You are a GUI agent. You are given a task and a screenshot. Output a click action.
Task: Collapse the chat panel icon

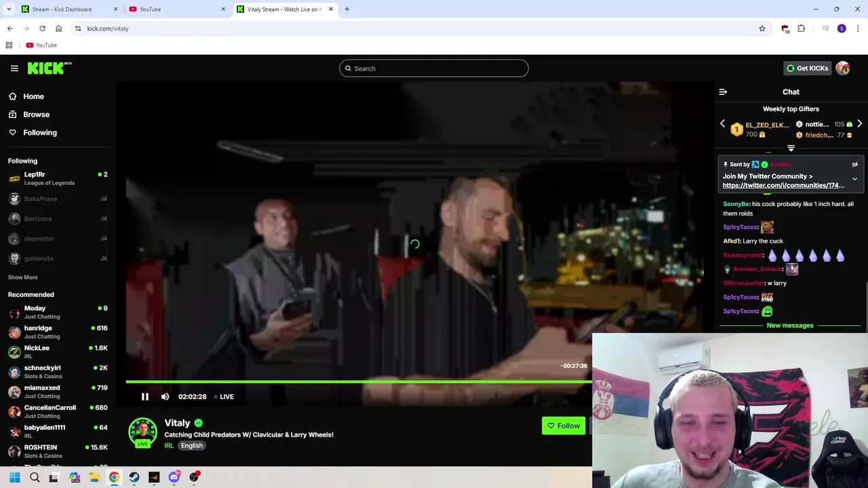click(723, 91)
